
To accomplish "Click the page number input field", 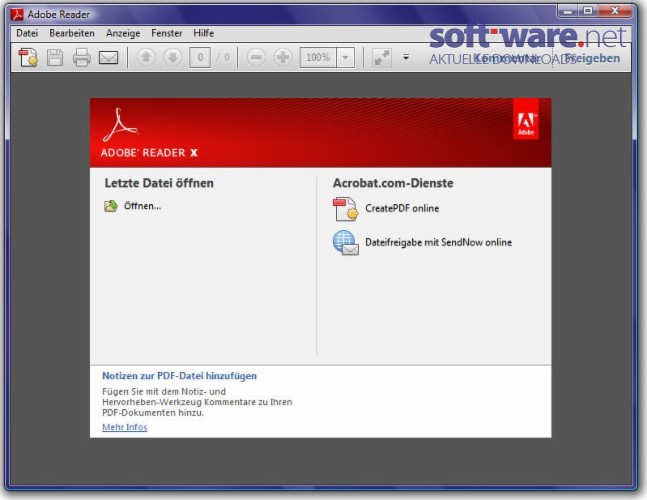I will click(x=200, y=57).
